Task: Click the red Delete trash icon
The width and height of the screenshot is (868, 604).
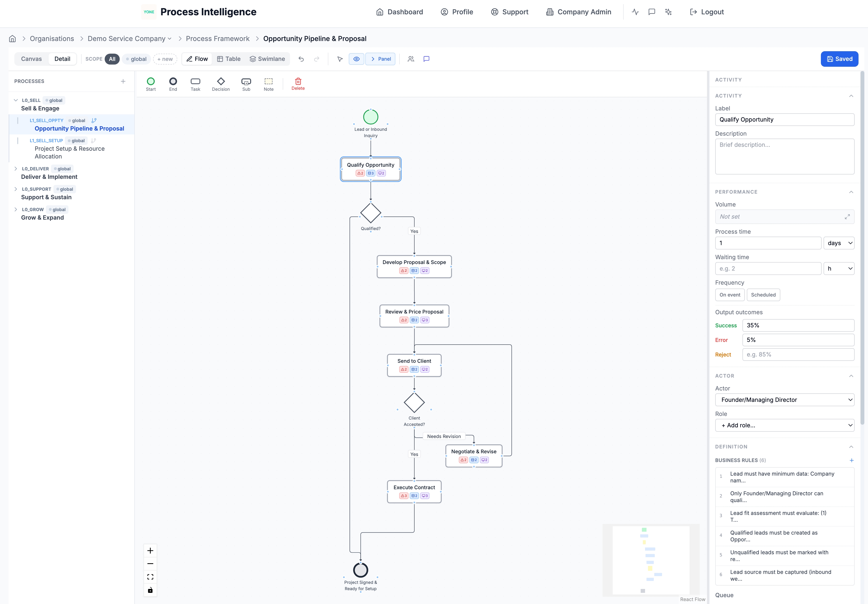Action: [x=298, y=83]
